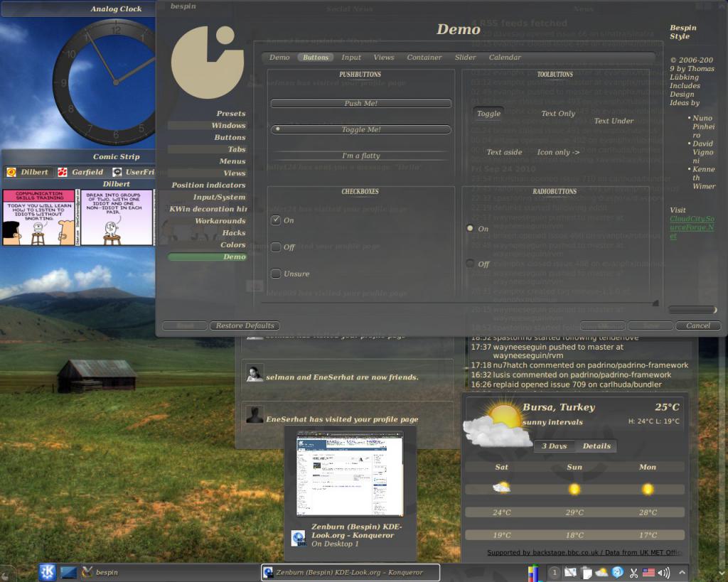
Task: Click the 'Icon only ->' tool button
Action: 558,152
